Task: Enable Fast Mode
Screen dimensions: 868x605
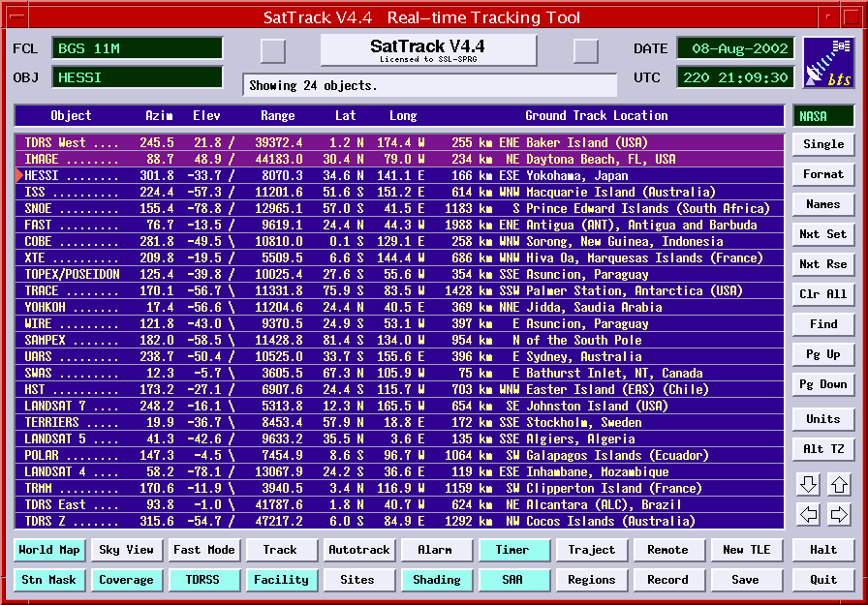Action: [x=203, y=550]
